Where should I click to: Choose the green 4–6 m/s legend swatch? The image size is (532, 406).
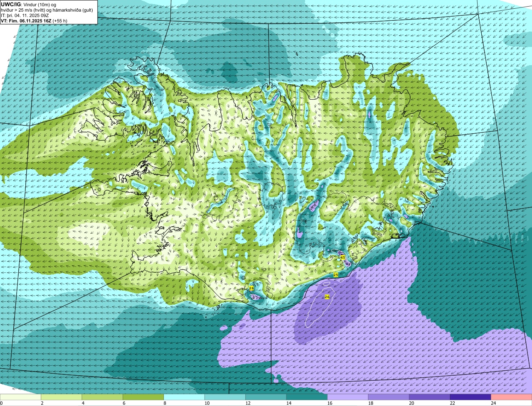pyautogui.click(x=103, y=397)
